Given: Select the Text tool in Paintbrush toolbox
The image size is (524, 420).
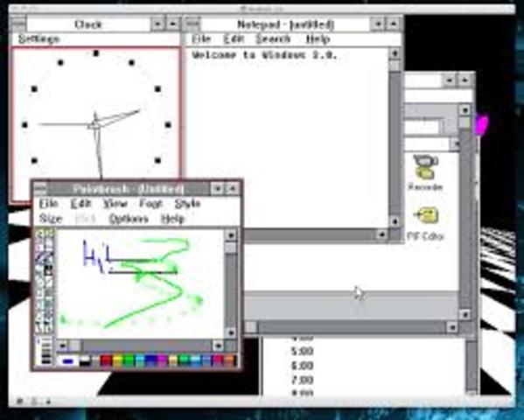Looking at the screenshot, I should pos(49,247).
